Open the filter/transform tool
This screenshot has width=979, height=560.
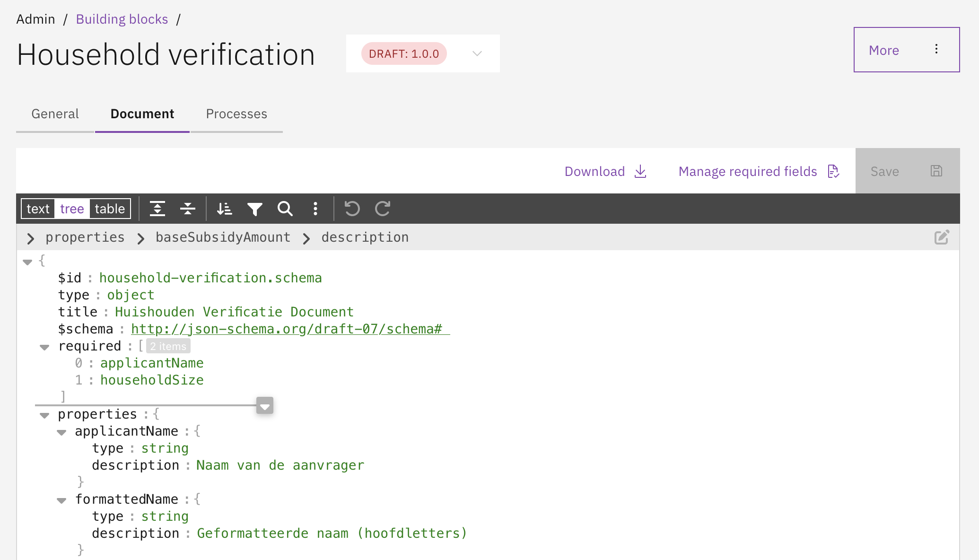coord(255,209)
